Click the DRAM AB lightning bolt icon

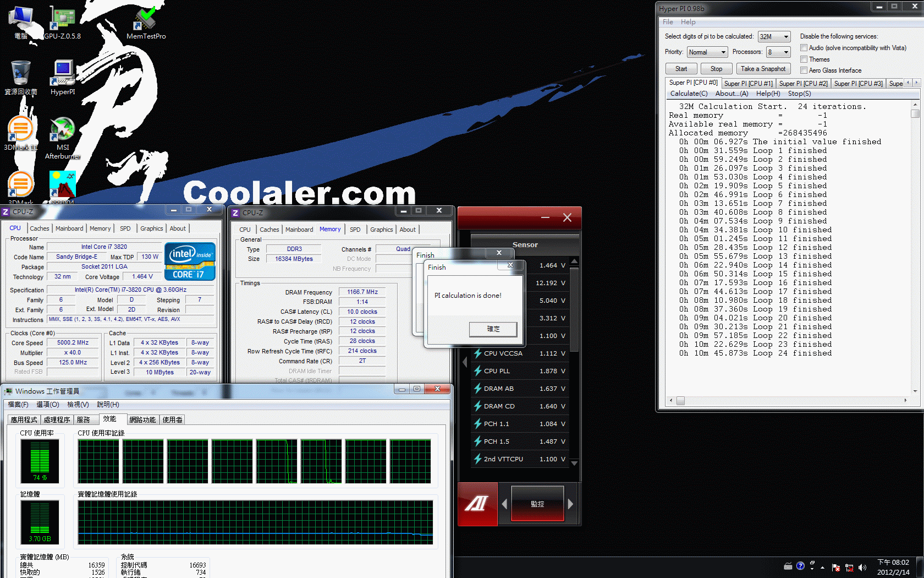[x=478, y=389]
